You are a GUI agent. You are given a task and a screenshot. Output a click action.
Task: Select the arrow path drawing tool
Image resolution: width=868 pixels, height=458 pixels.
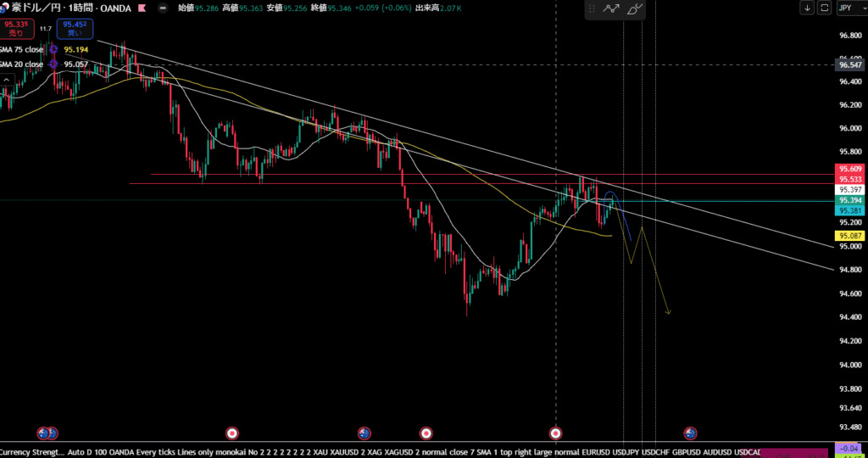point(611,9)
